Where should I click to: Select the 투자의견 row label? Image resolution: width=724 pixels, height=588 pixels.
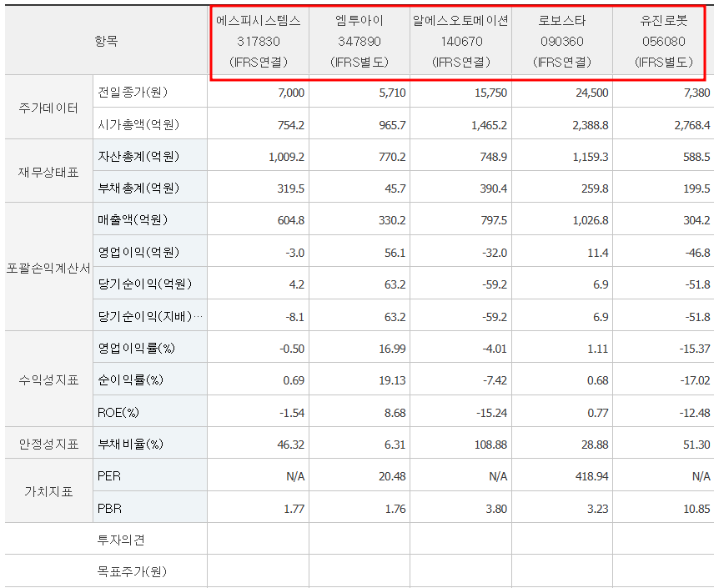pyautogui.click(x=121, y=540)
